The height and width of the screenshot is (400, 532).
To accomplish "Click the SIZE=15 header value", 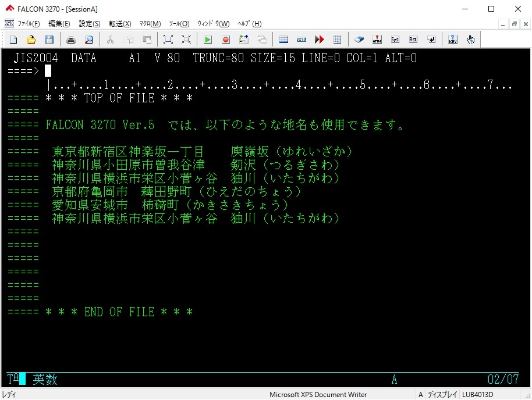I will [273, 58].
